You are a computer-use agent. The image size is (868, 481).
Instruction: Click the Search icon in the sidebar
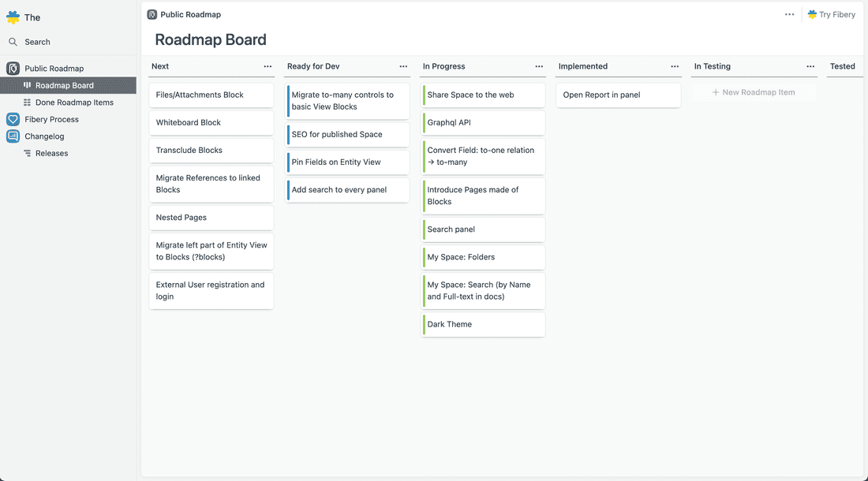coord(13,41)
